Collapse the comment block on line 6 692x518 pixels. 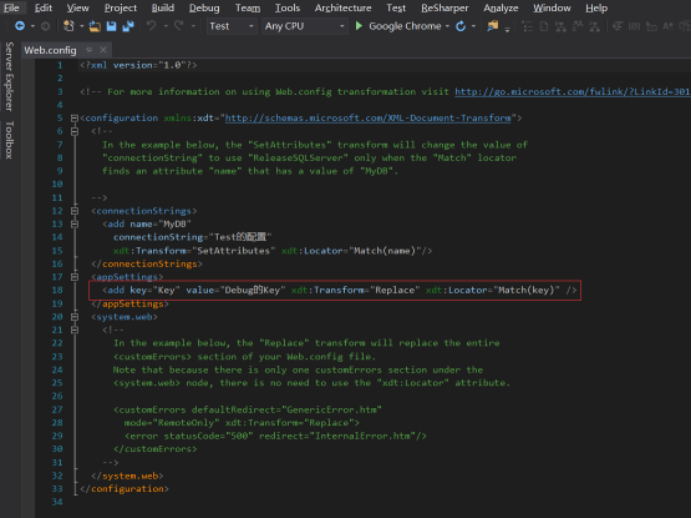pos(75,131)
